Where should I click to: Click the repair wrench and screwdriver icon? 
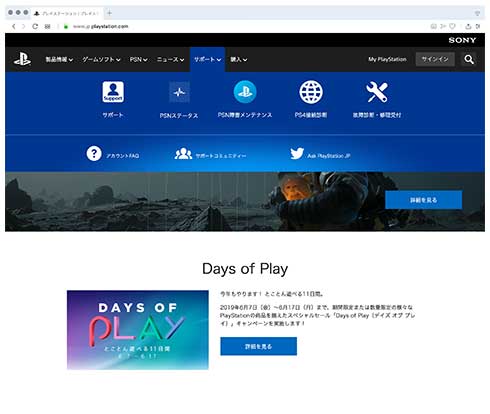coord(377,92)
